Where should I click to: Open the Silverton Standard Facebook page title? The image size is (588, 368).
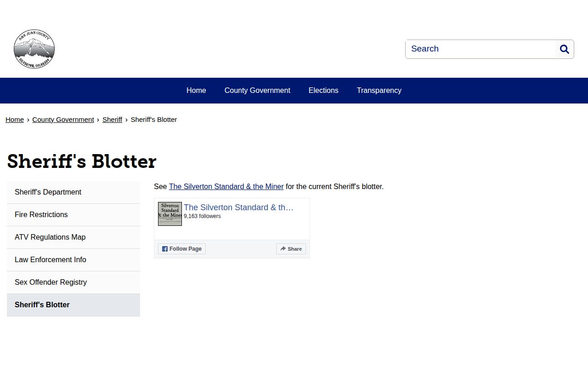point(238,207)
